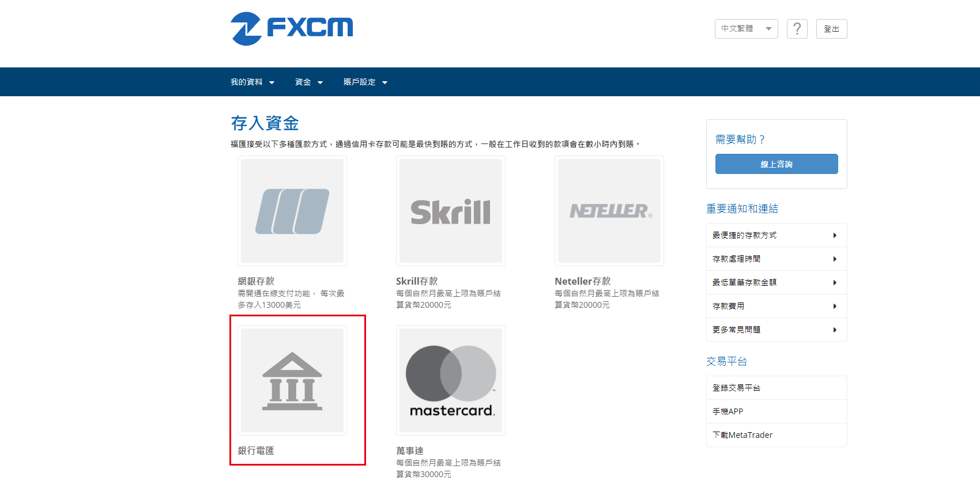Image resolution: width=980 pixels, height=499 pixels.
Task: Click the 萬事達 label
Action: (x=410, y=451)
